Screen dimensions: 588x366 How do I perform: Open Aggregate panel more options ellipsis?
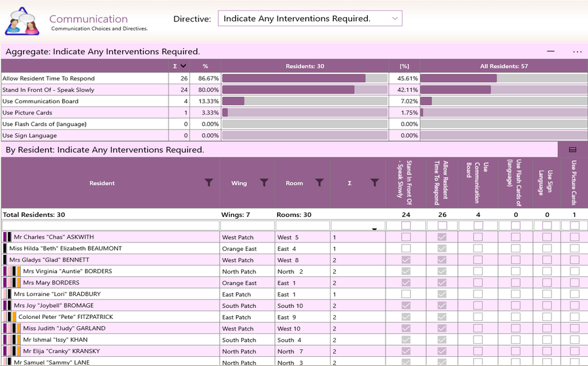577,52
